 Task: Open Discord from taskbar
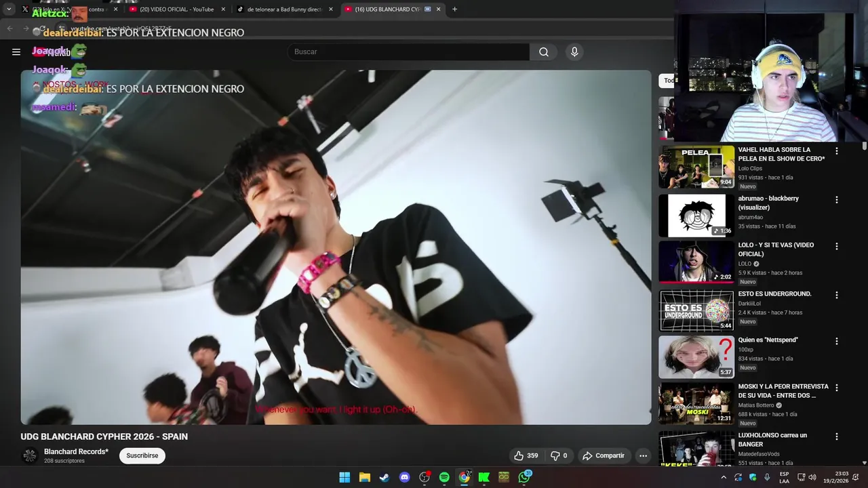coord(404,477)
